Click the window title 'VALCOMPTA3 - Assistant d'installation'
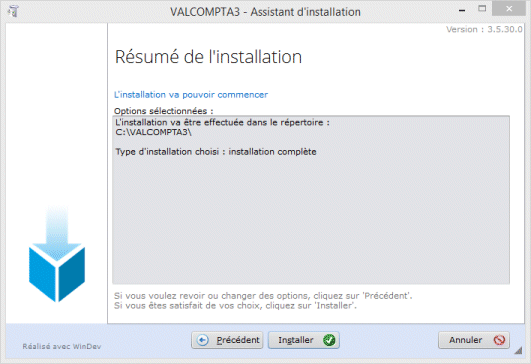The image size is (531, 364). pyautogui.click(x=265, y=12)
